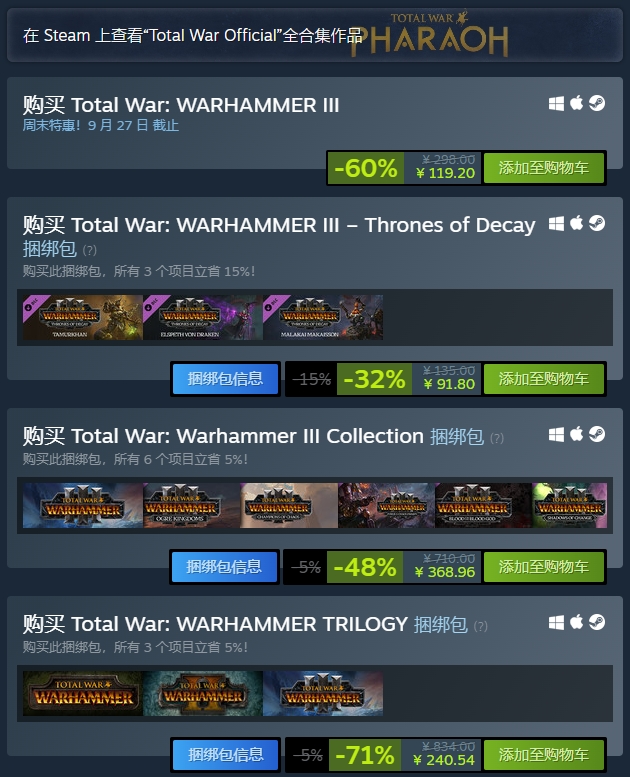Click Windows icon in WARHAMMER TRILOGY row
Image resolution: width=630 pixels, height=777 pixels.
click(556, 622)
